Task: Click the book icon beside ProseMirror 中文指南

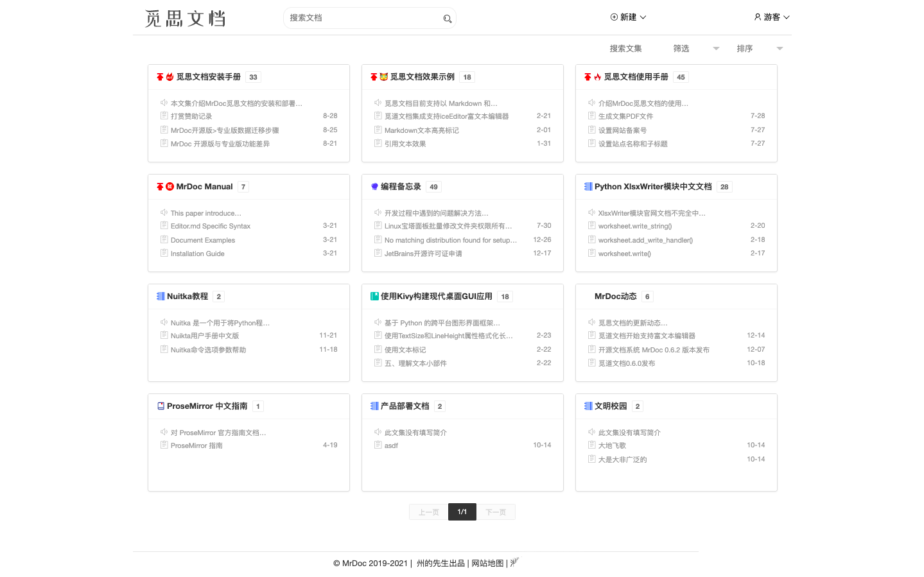Action: click(x=161, y=406)
